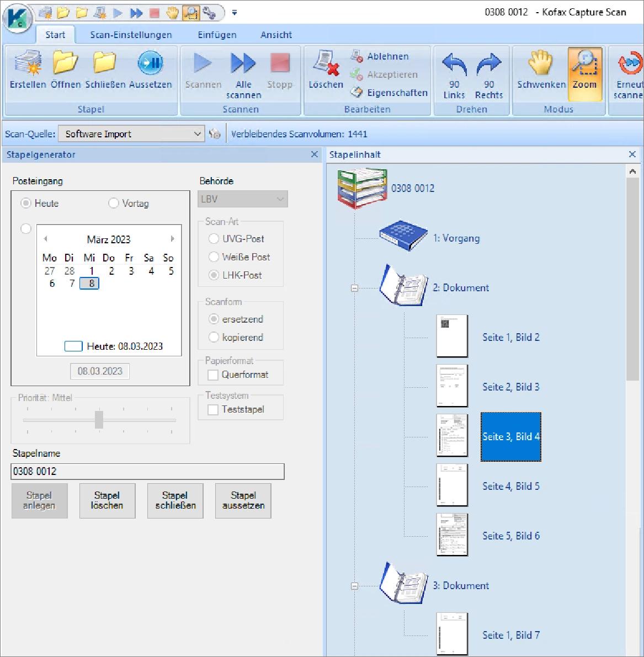Tick the Teststapel checkbox

213,410
